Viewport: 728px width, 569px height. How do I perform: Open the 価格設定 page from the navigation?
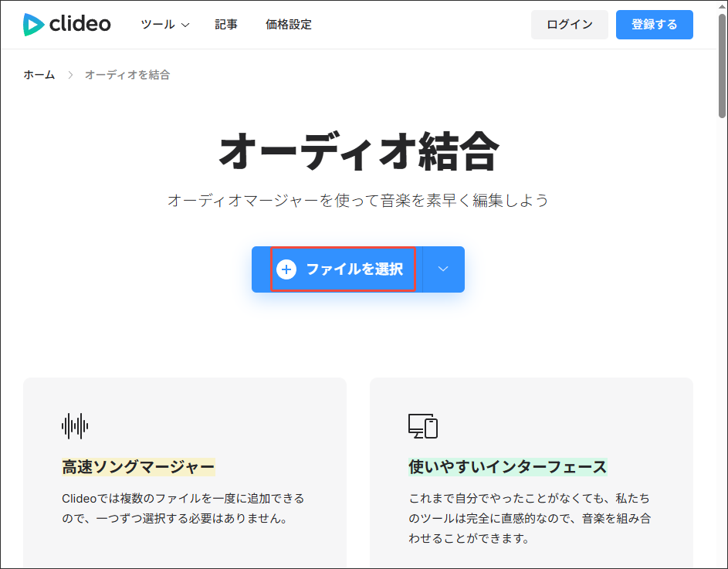[x=288, y=24]
